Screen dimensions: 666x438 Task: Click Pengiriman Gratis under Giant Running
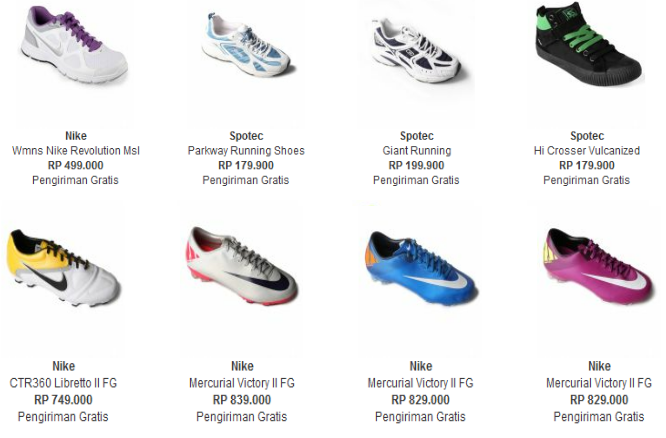[416, 181]
